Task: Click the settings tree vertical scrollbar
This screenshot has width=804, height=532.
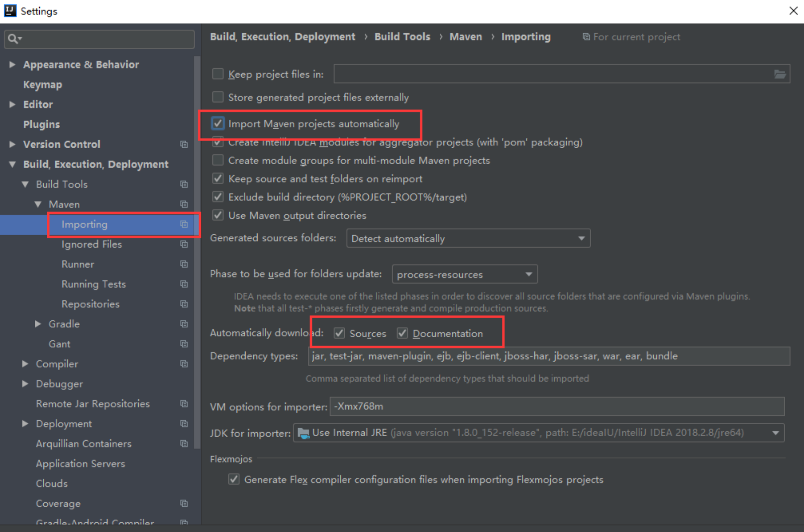Action: coord(197,252)
